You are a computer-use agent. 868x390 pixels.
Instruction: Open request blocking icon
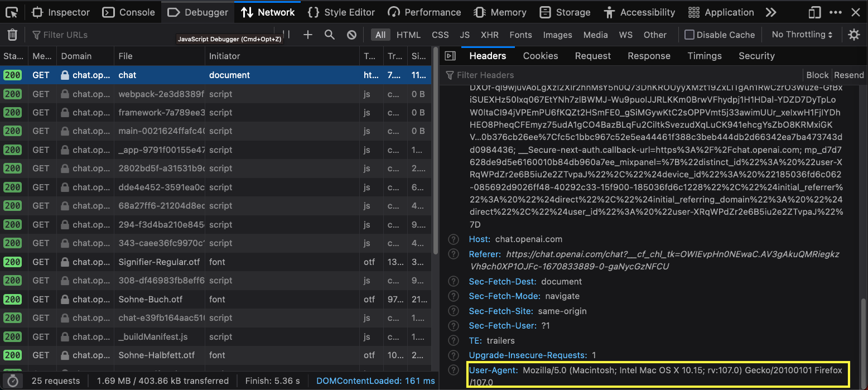[351, 35]
